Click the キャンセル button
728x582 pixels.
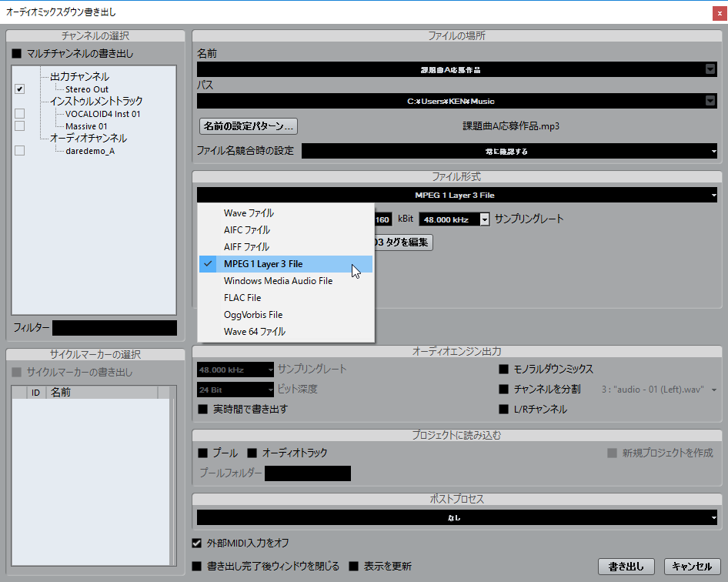coord(692,567)
